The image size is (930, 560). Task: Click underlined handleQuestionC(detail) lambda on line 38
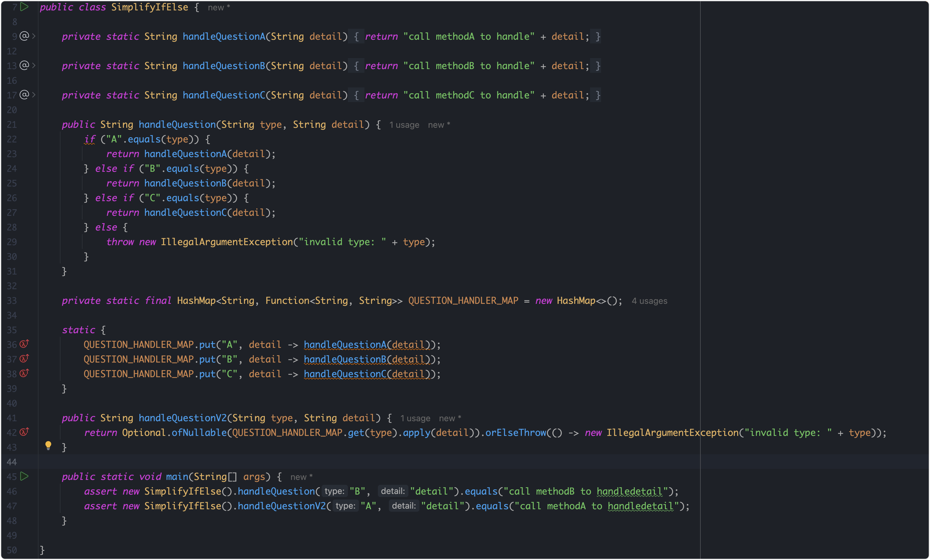pos(367,374)
